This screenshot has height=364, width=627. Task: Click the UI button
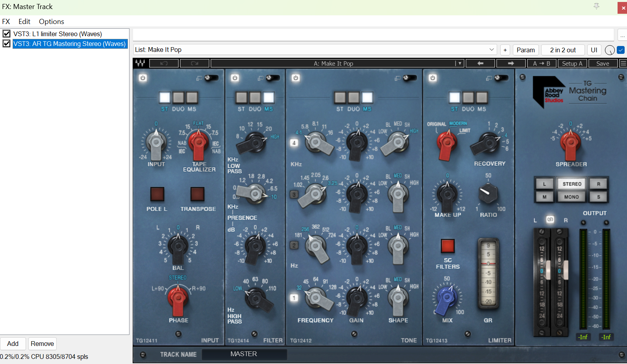(x=594, y=50)
